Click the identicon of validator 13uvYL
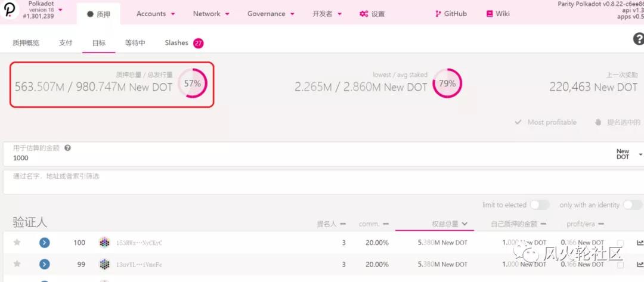644x282 pixels. click(104, 264)
